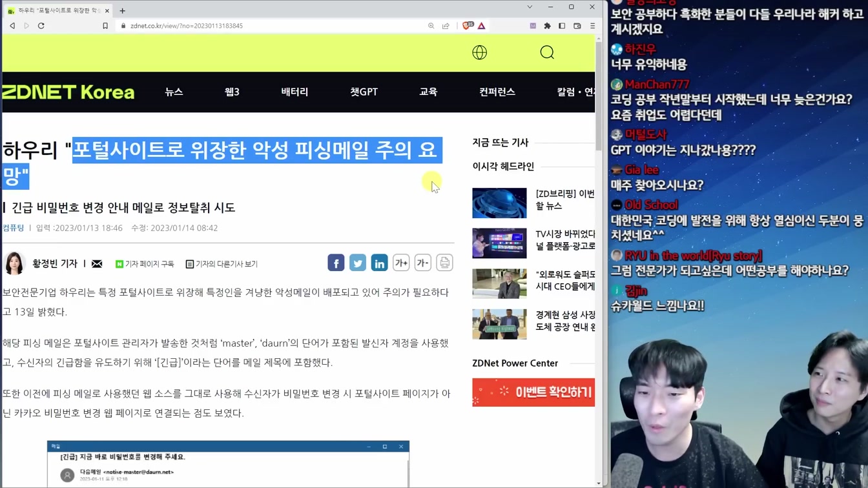This screenshot has width=868, height=488.
Task: Click the ZDNet Power Center heading
Action: click(515, 363)
